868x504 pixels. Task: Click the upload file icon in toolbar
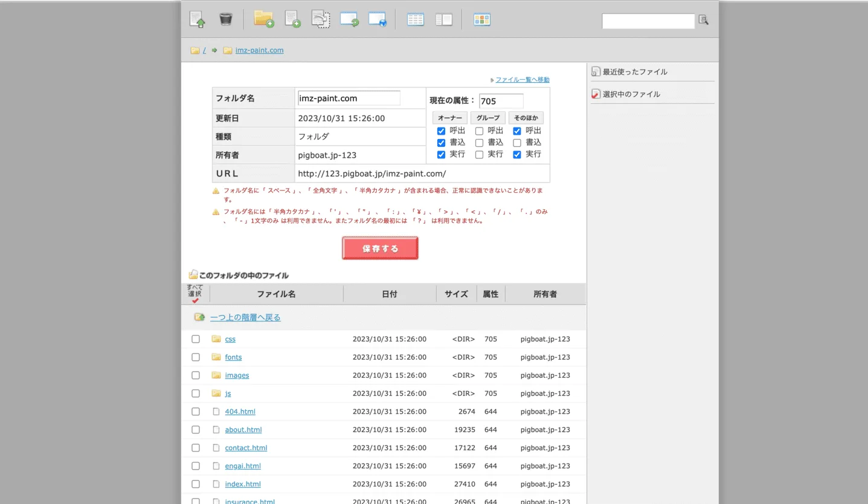coord(197,19)
